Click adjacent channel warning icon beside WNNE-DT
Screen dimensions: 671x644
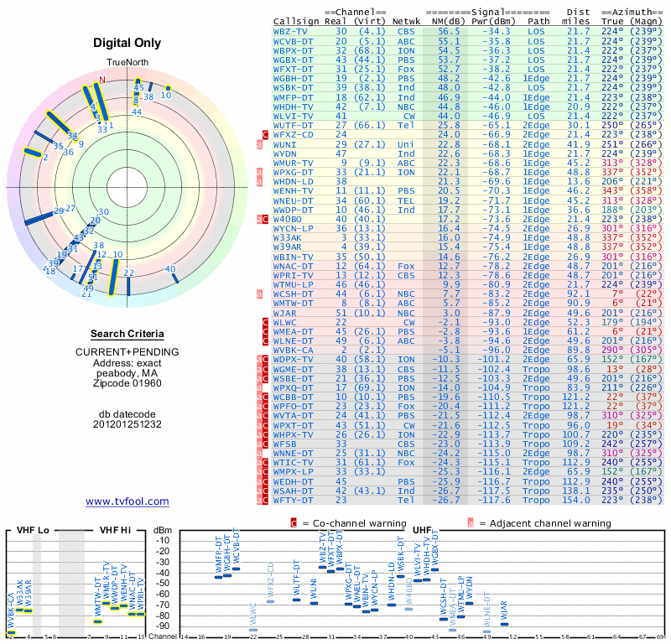pyautogui.click(x=259, y=453)
